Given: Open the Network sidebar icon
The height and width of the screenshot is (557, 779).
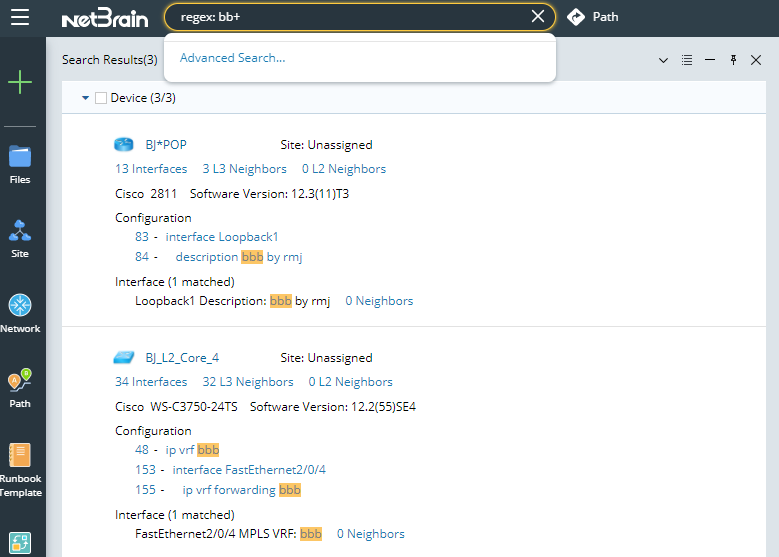Looking at the screenshot, I should click(20, 313).
